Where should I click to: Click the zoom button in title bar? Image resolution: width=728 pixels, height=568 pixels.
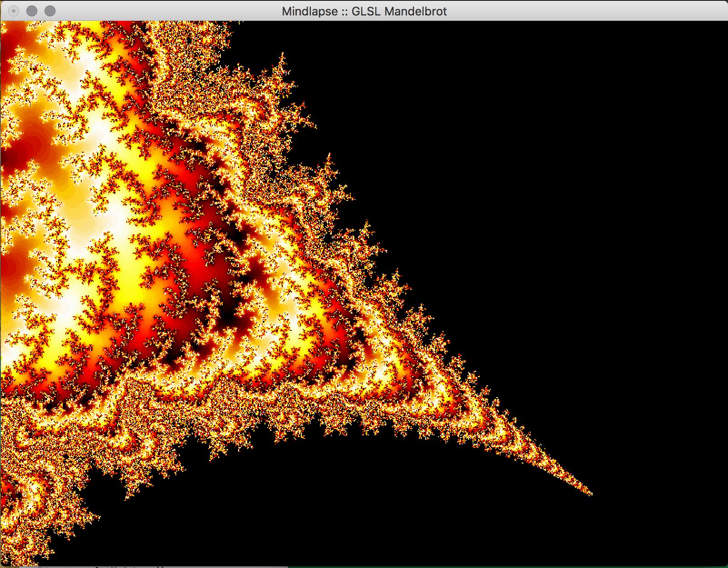coord(50,11)
